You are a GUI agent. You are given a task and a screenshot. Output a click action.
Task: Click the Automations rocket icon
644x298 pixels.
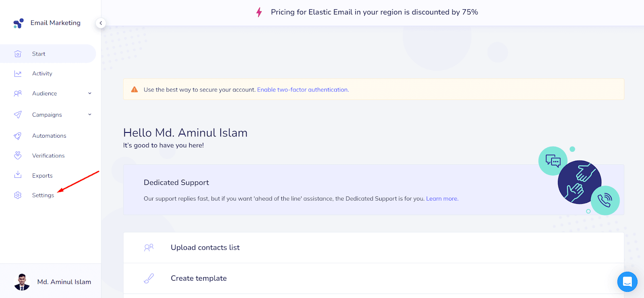pos(18,136)
